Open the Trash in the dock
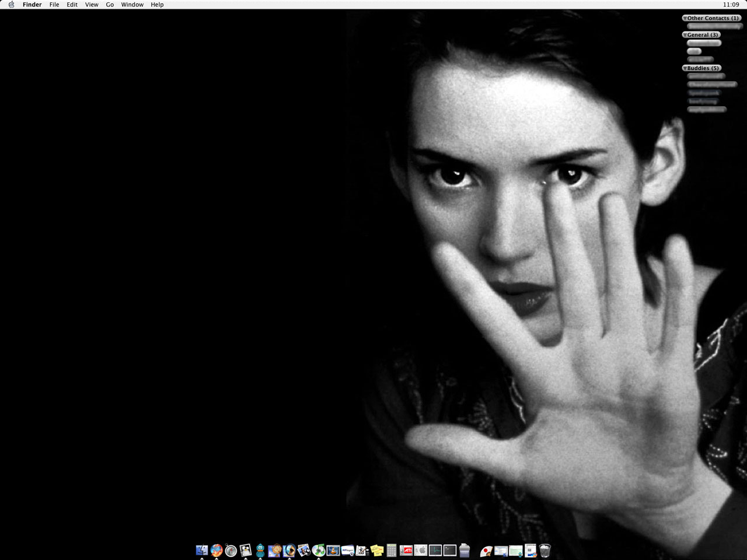This screenshot has width=747, height=560. tap(545, 550)
